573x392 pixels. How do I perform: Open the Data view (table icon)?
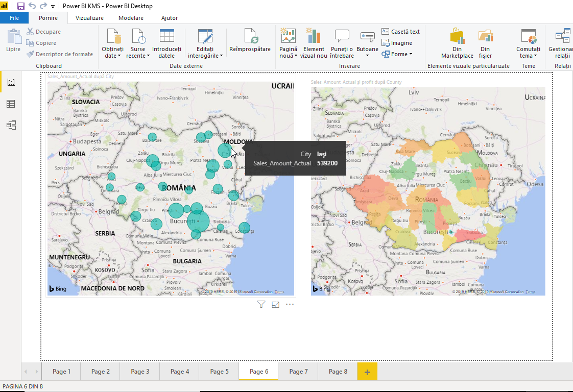click(10, 104)
